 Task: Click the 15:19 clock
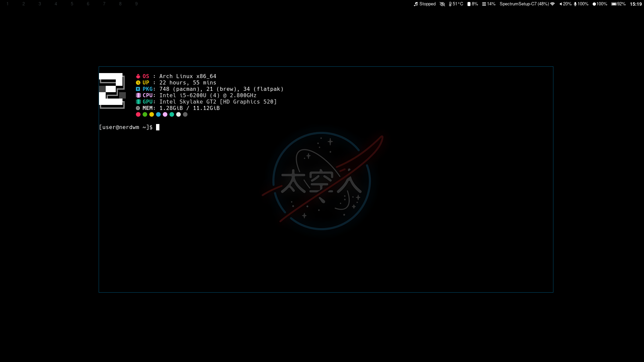(x=636, y=4)
